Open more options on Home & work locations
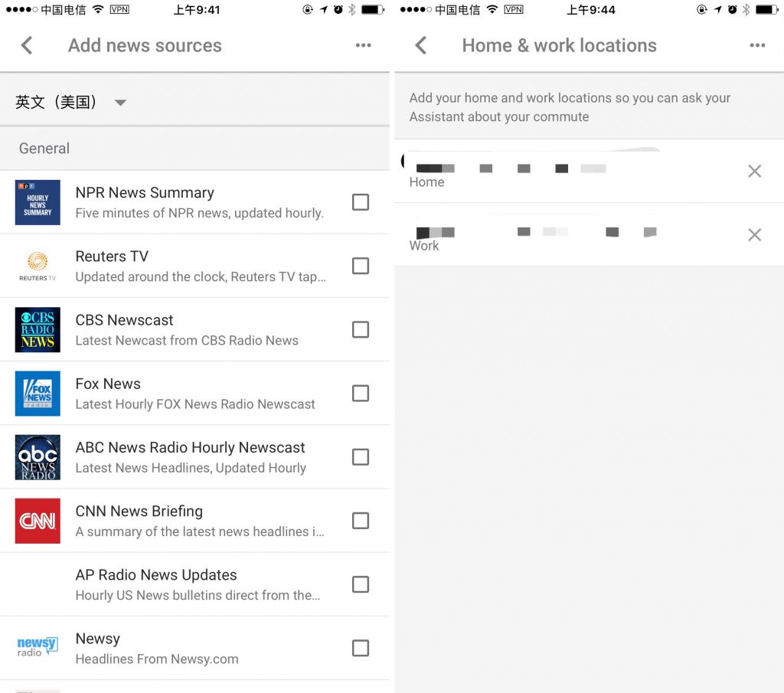The height and width of the screenshot is (693, 784). pyautogui.click(x=757, y=46)
